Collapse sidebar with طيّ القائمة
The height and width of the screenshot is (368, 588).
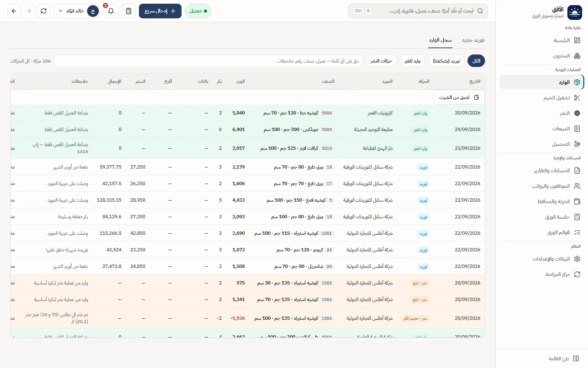click(564, 358)
